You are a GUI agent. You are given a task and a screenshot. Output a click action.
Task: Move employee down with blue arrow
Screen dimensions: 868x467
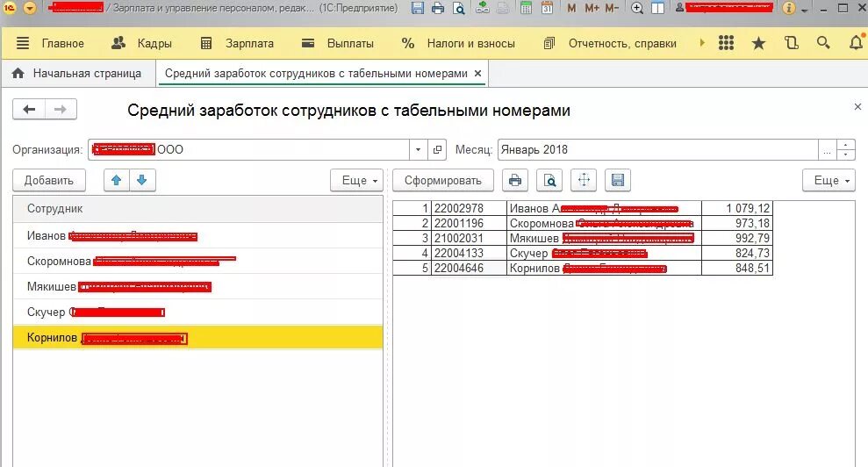pos(141,180)
